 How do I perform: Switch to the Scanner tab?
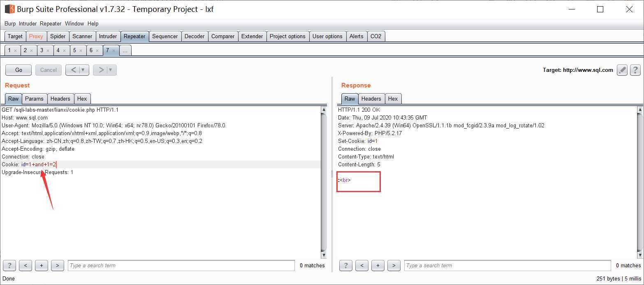pos(82,36)
